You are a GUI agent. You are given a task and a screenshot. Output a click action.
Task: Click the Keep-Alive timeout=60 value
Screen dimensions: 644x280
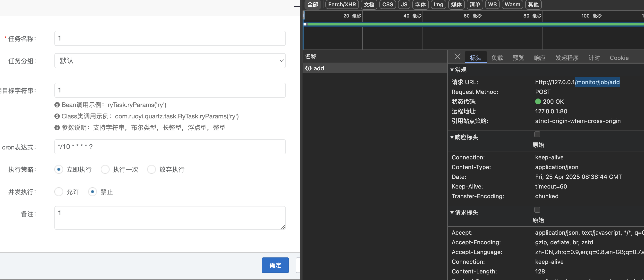[x=551, y=186]
